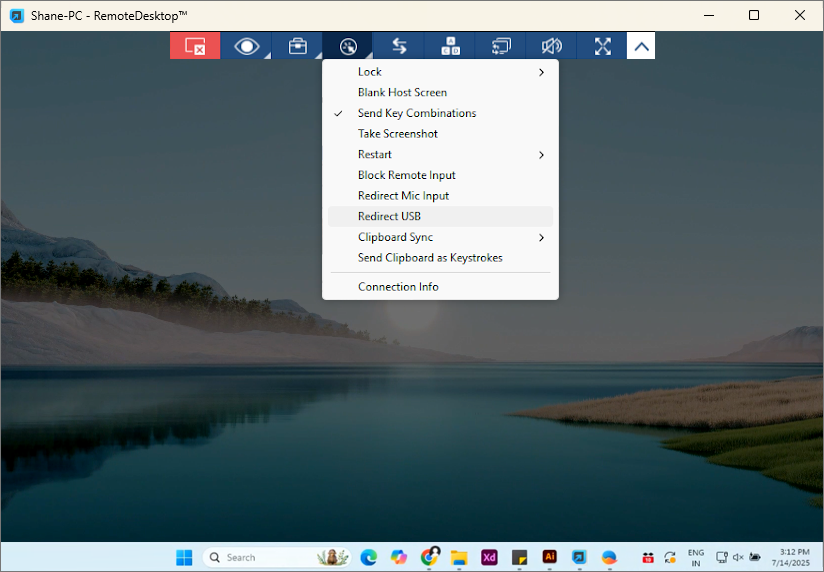Select Blank Host Screen
Image resolution: width=824 pixels, height=572 pixels.
click(x=402, y=93)
